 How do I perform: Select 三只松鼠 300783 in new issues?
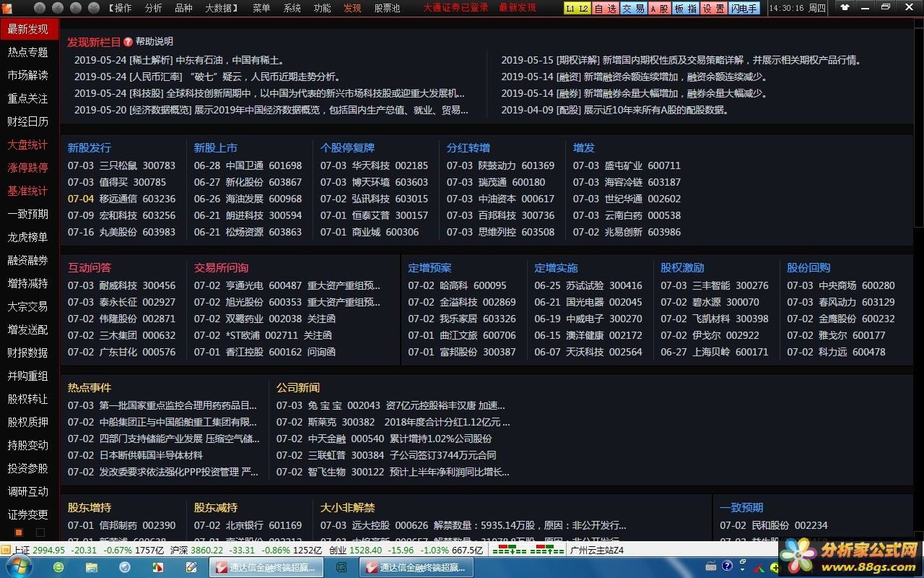(121, 165)
